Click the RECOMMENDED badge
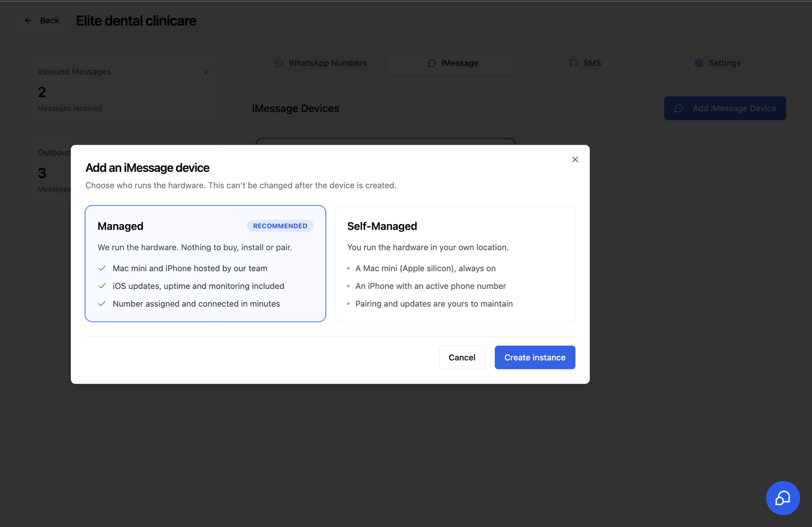Viewport: 812px width, 527px height. pos(280,226)
